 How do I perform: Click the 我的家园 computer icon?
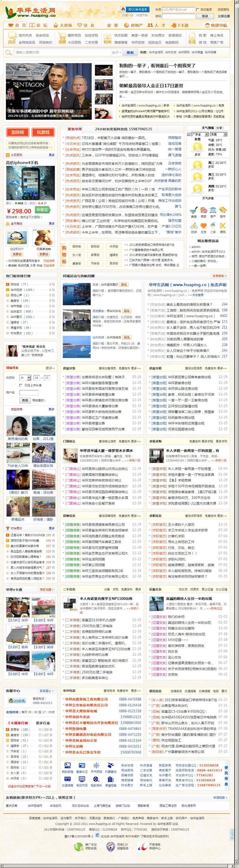point(68,765)
